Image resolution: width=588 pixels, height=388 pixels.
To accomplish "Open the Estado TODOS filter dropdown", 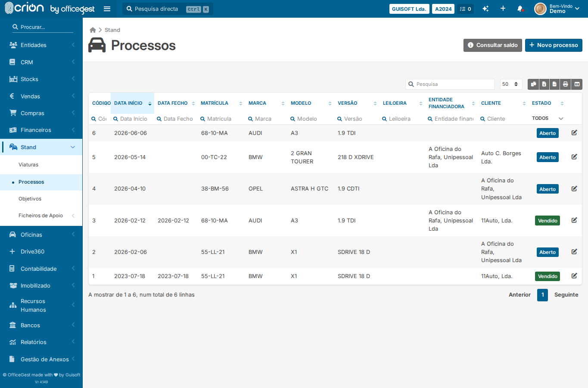I will point(548,118).
